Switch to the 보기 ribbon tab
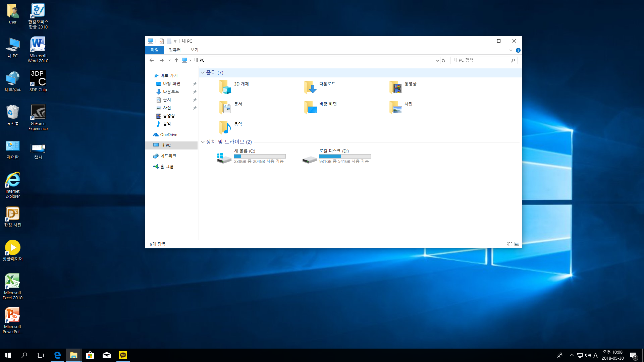 pyautogui.click(x=194, y=50)
